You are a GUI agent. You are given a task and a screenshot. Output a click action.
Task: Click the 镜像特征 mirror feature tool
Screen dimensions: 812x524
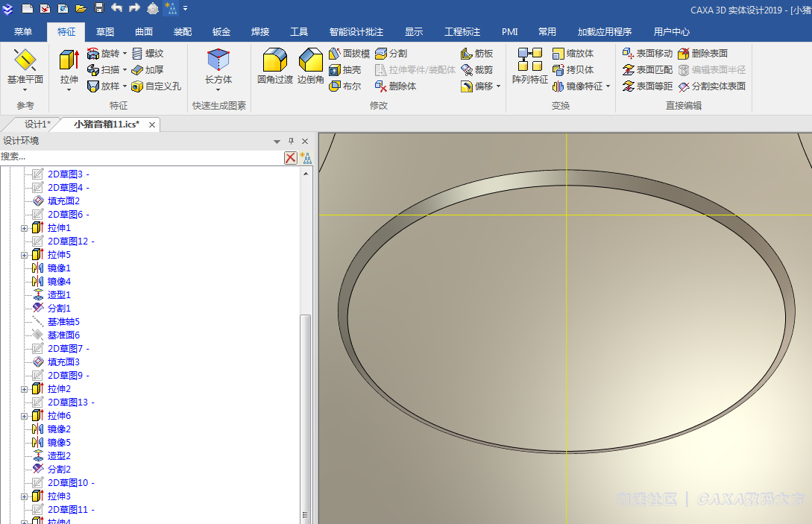coord(577,86)
